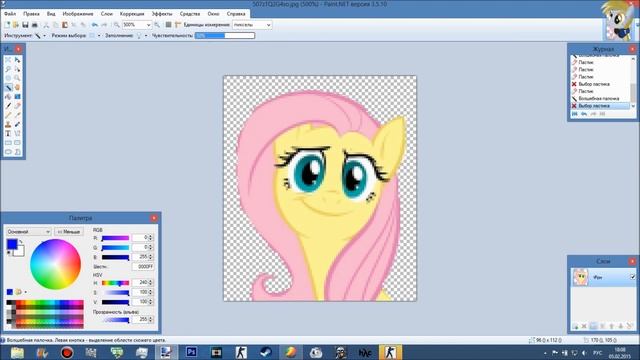The image size is (640, 360).
Task: Click the Чувствительность tolerance slider bar
Action: tap(225, 36)
